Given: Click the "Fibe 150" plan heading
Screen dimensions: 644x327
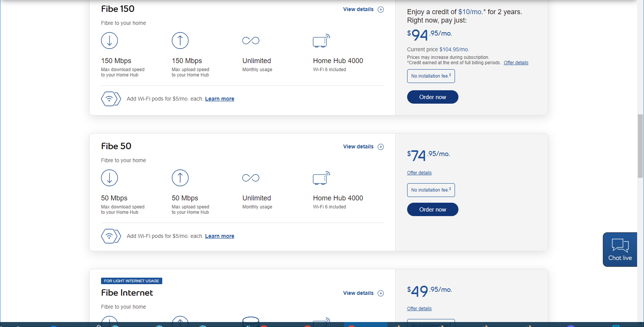Looking at the screenshot, I should pos(118,9).
